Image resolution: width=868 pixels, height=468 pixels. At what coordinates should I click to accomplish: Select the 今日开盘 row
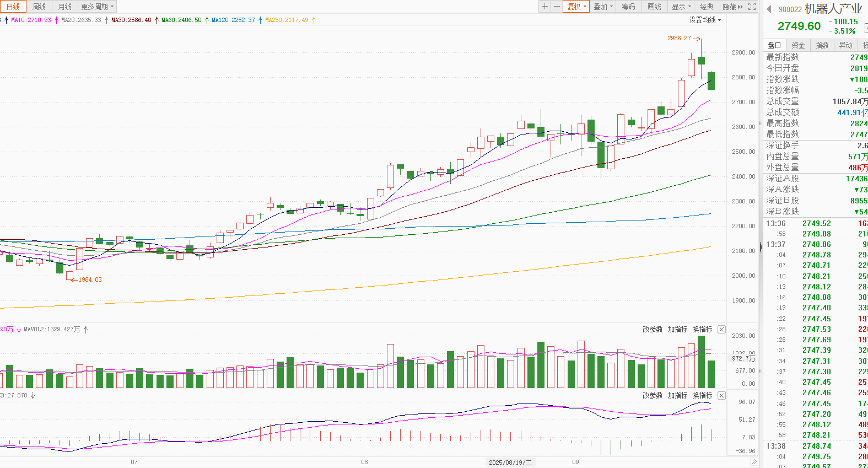(x=816, y=68)
